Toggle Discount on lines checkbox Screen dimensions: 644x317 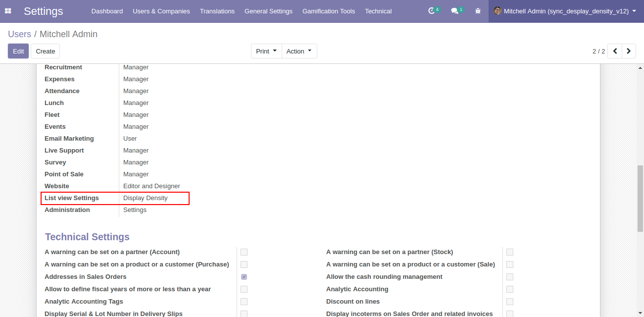(510, 302)
